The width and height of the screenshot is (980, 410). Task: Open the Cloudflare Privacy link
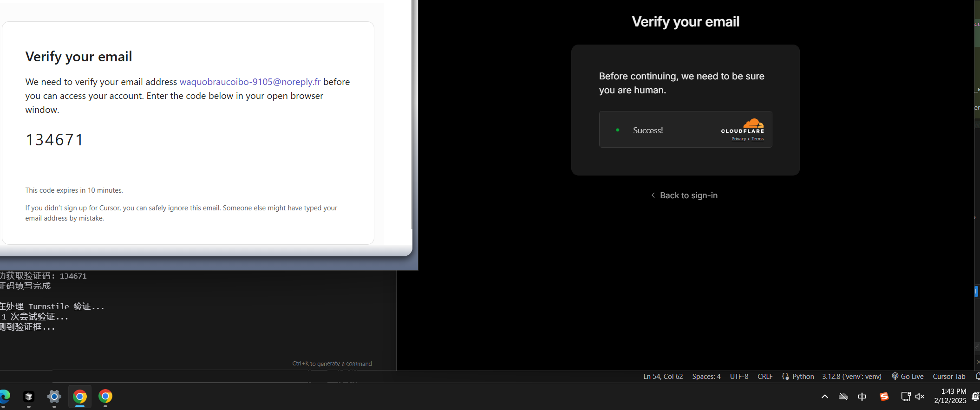(x=738, y=139)
